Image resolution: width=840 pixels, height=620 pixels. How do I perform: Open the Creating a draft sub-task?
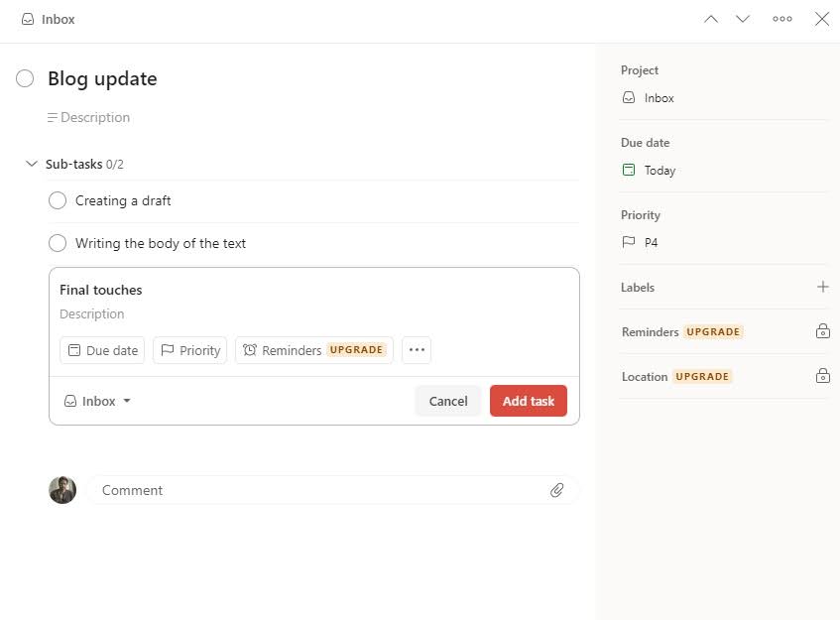[x=123, y=201]
